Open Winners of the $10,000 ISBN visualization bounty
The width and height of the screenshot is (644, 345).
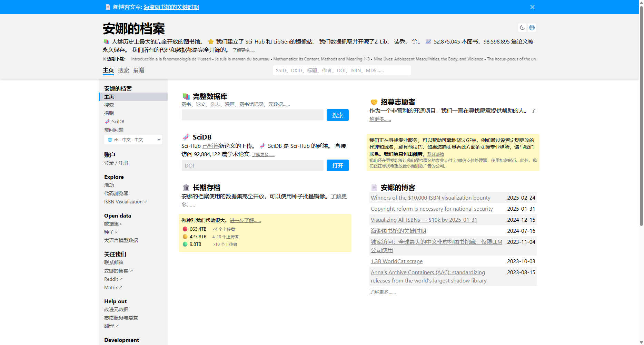pos(430,198)
